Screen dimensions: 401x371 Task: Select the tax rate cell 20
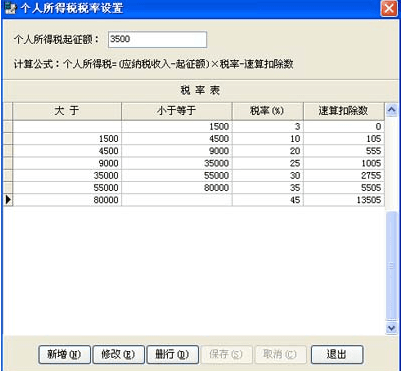268,151
